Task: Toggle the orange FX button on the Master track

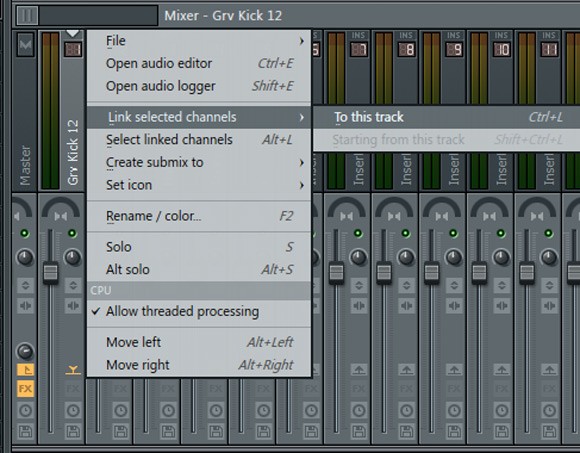Action: [x=25, y=389]
